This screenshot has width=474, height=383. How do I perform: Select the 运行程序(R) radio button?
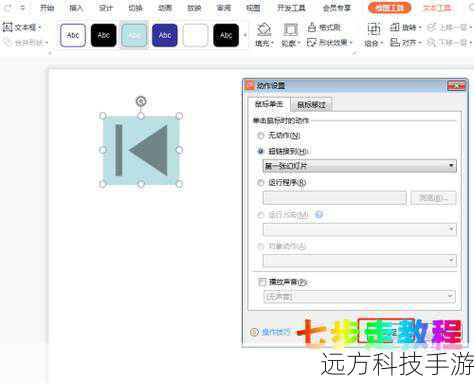[261, 182]
